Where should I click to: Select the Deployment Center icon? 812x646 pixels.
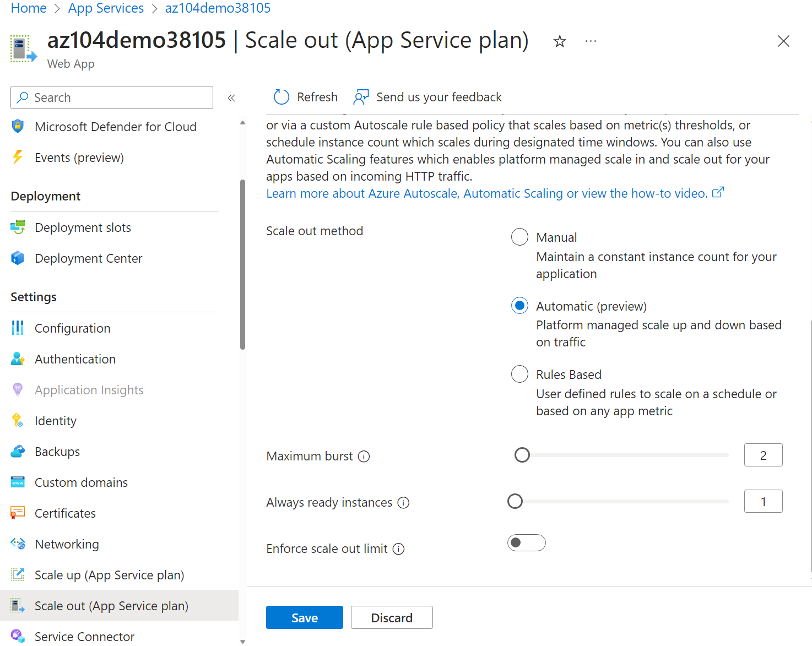pyautogui.click(x=18, y=258)
